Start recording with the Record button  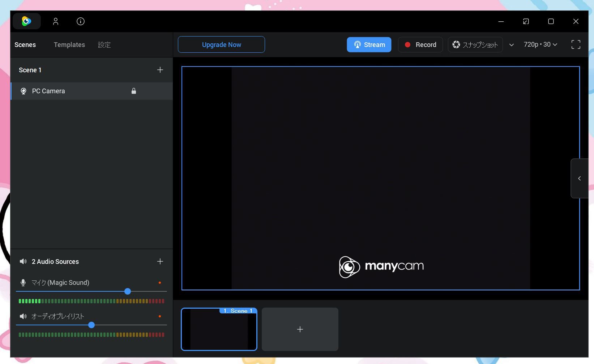tap(420, 44)
